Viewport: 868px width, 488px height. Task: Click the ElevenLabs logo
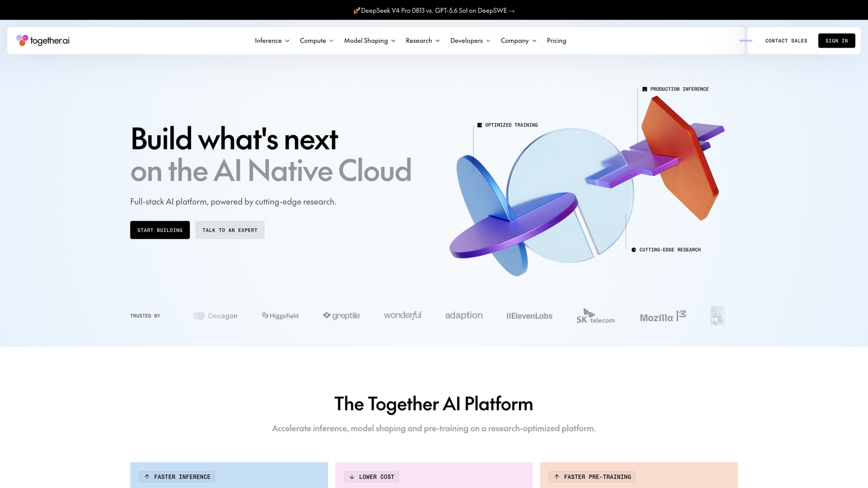pos(529,316)
